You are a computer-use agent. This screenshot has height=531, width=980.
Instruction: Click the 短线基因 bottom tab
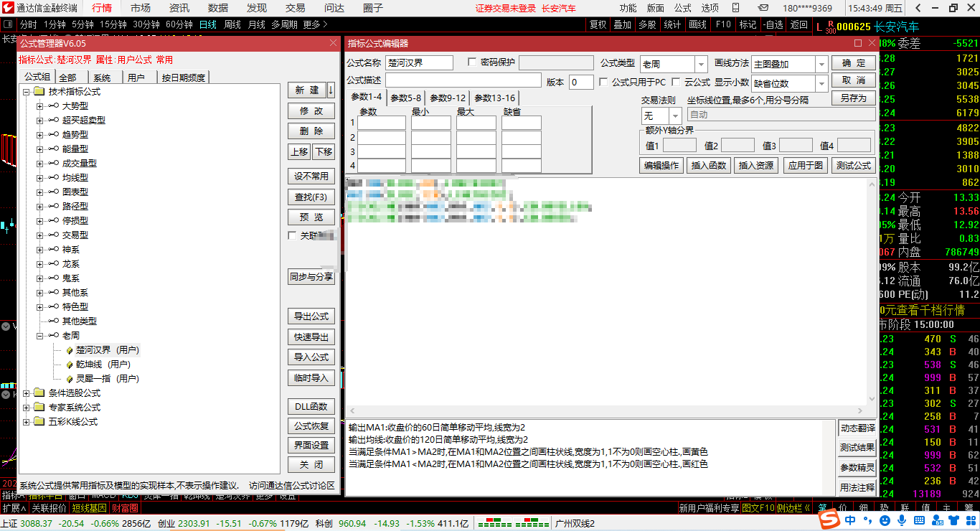point(89,508)
